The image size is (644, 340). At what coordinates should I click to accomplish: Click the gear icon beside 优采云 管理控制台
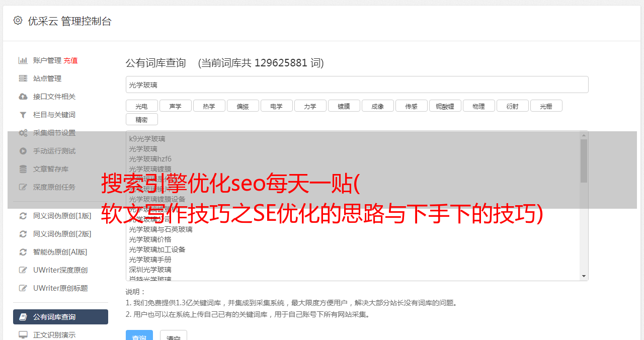[18, 21]
